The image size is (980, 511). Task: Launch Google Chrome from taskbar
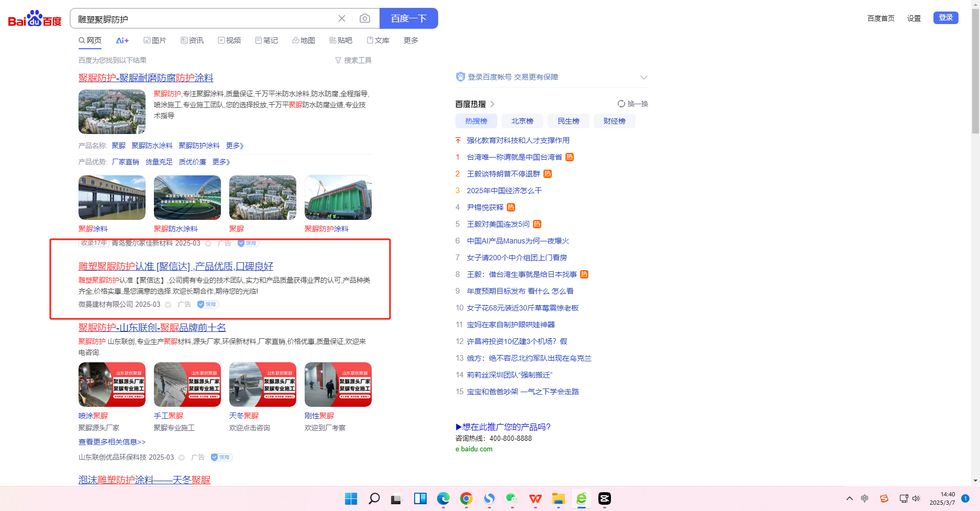[x=466, y=498]
